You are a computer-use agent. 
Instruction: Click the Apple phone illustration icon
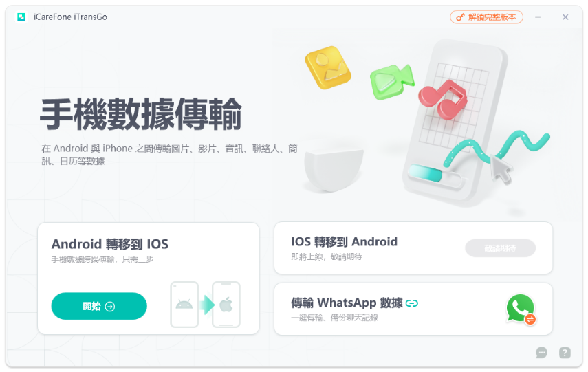226,305
